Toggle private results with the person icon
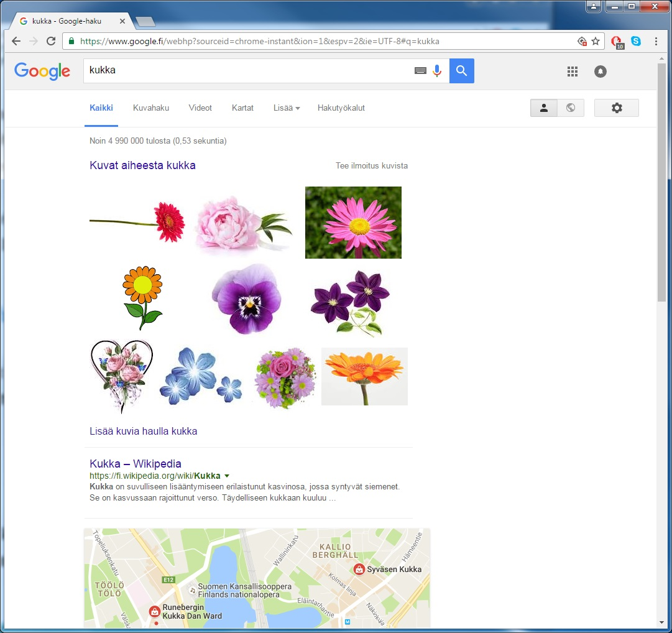The height and width of the screenshot is (633, 672). (x=544, y=108)
